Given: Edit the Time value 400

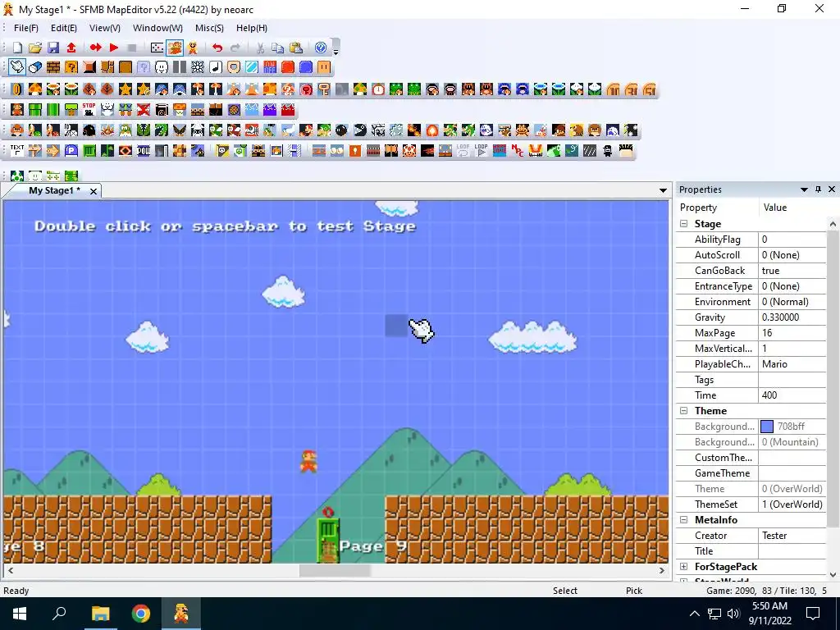Looking at the screenshot, I should coord(792,395).
